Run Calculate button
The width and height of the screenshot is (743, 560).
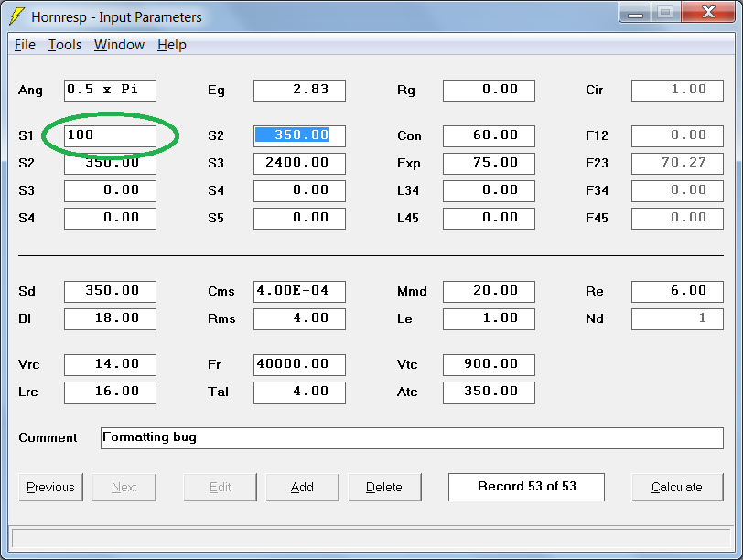click(677, 487)
